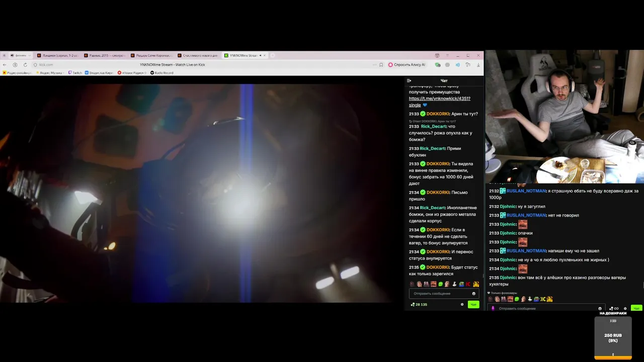Send message with left green Чат button

(x=473, y=305)
